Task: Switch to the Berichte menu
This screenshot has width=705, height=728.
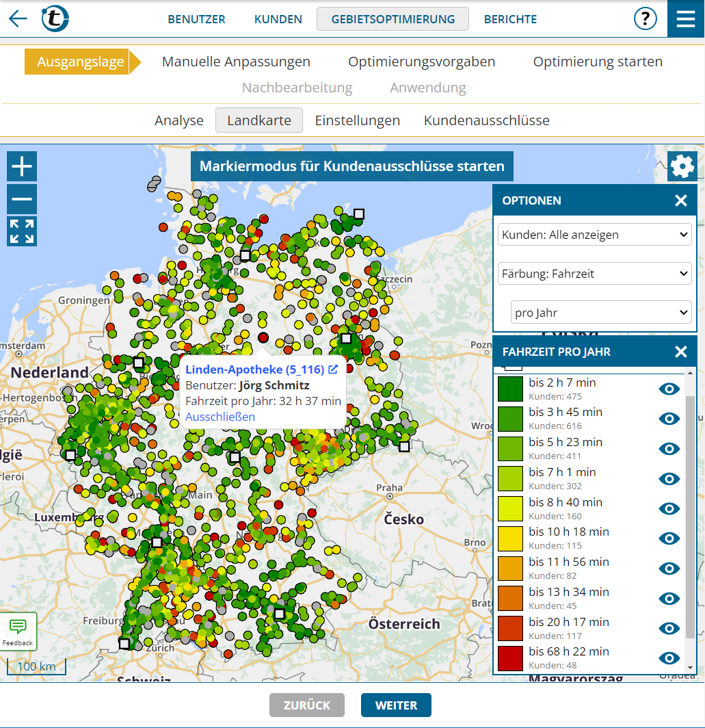Action: pos(510,19)
